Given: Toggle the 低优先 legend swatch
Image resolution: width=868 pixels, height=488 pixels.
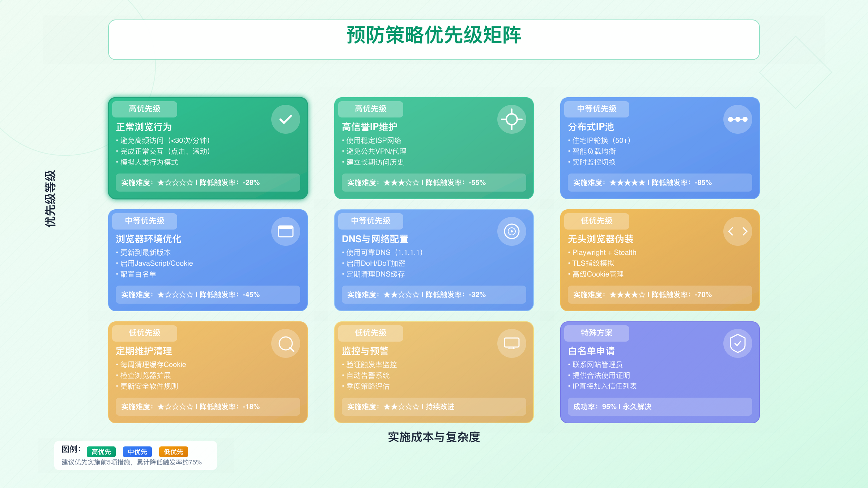Looking at the screenshot, I should 173,451.
